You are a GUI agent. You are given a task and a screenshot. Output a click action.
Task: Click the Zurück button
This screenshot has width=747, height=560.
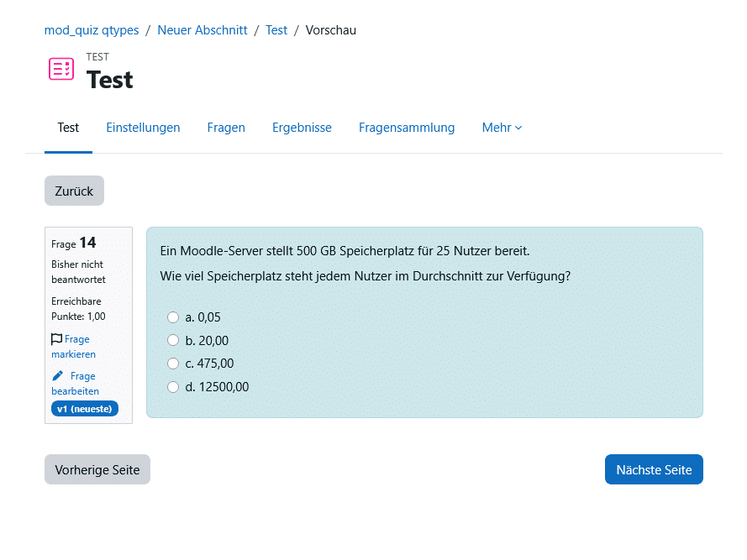pyautogui.click(x=74, y=191)
